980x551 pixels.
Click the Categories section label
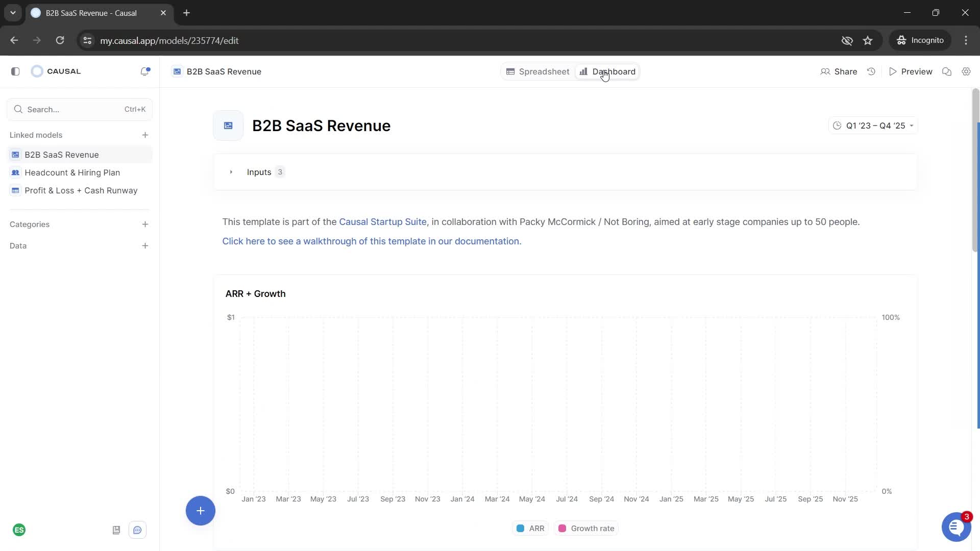pos(30,224)
